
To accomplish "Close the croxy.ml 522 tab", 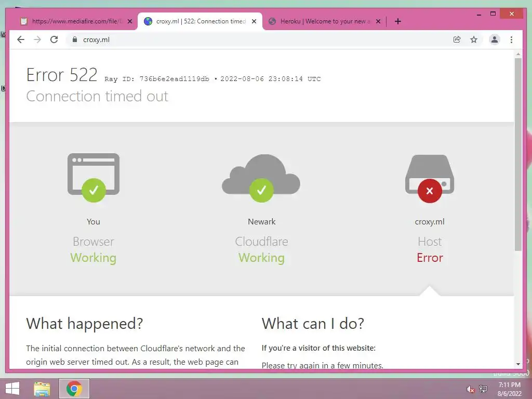I will tap(254, 21).
